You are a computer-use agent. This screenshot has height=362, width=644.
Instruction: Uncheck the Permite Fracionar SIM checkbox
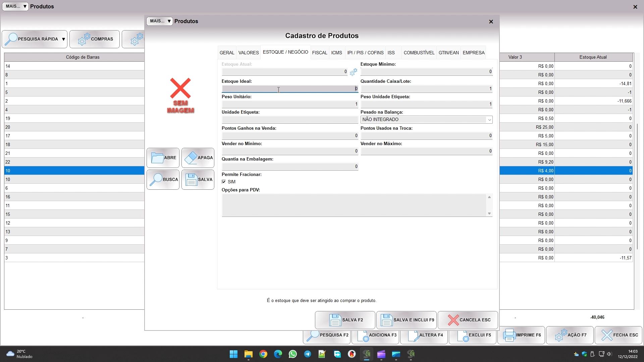(224, 182)
